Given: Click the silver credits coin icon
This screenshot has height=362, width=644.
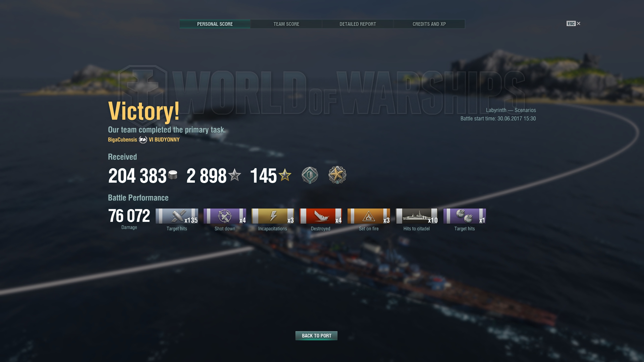Looking at the screenshot, I should tap(173, 175).
